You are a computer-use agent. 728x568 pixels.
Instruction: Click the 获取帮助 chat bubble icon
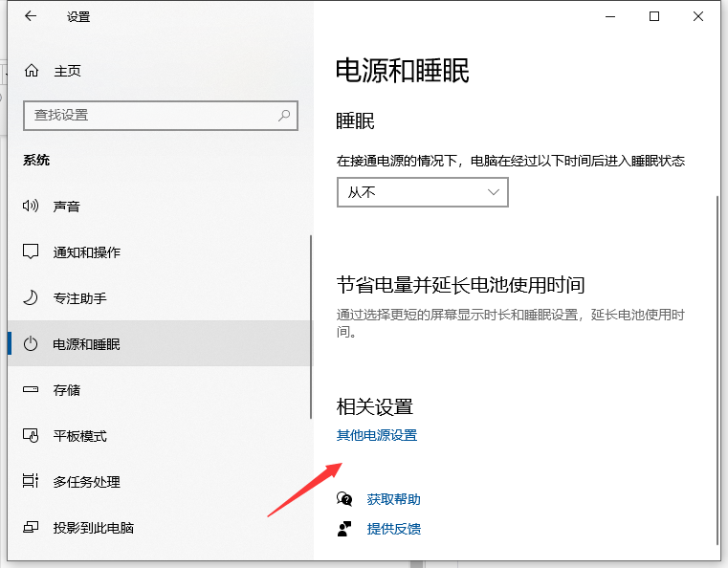(x=345, y=499)
